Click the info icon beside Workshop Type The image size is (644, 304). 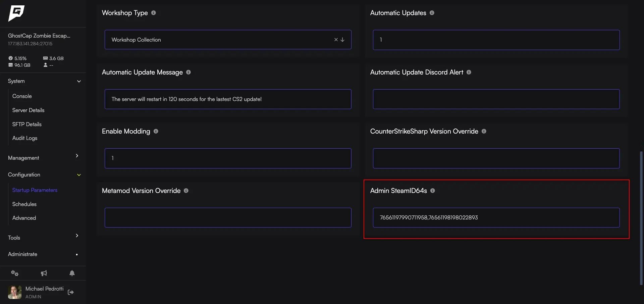click(x=154, y=13)
